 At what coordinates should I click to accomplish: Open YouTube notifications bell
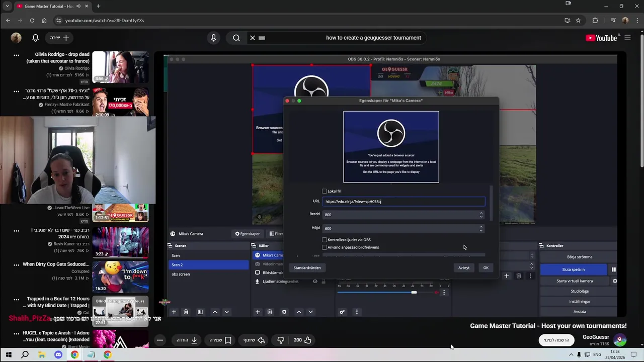[36, 38]
